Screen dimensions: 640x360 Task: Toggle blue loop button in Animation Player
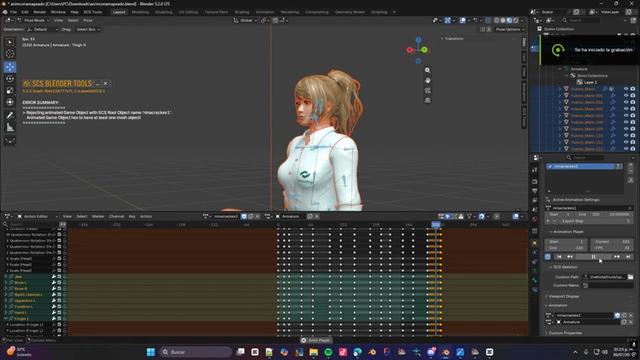tap(548, 256)
